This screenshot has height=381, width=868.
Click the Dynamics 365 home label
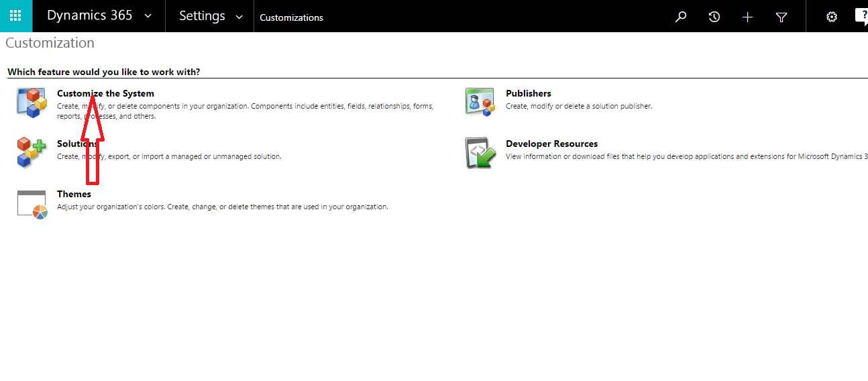[90, 16]
